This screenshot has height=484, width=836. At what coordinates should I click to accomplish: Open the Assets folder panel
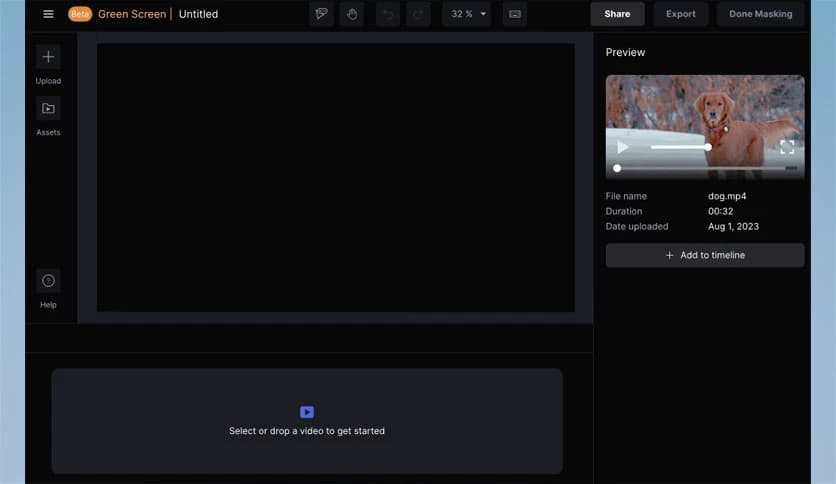click(x=48, y=109)
